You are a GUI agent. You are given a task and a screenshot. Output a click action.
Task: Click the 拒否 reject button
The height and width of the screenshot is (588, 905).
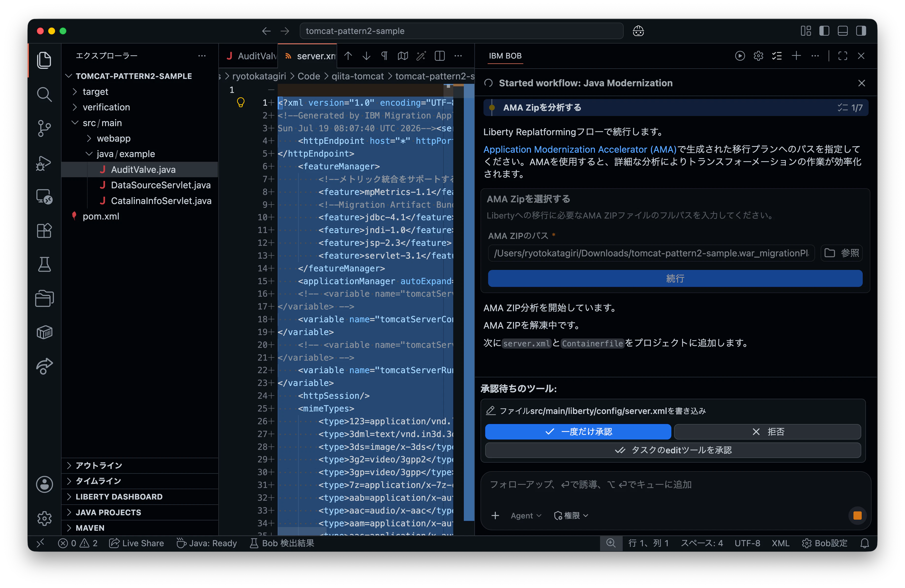click(767, 432)
